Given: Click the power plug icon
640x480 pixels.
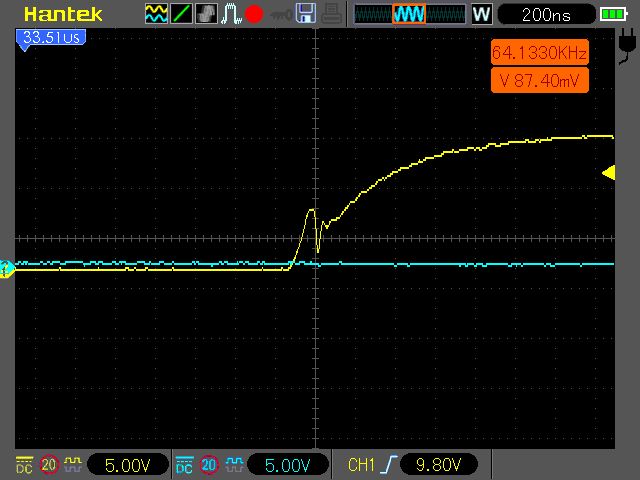Looking at the screenshot, I should (626, 46).
